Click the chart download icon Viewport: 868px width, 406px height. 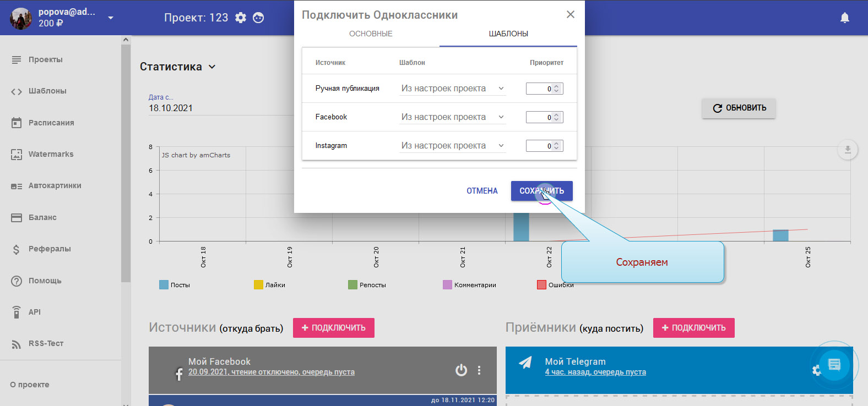click(847, 150)
